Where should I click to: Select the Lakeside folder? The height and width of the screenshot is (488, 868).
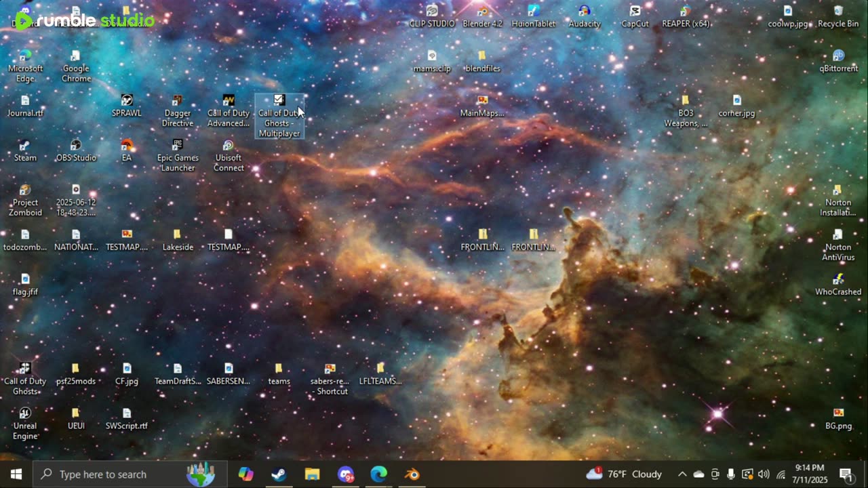[178, 240]
